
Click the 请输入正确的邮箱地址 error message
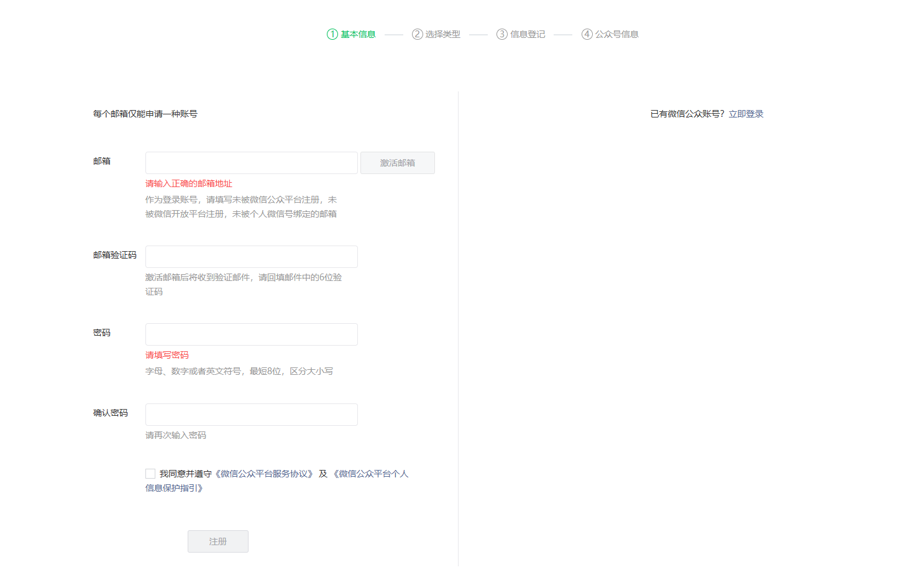[x=188, y=183]
